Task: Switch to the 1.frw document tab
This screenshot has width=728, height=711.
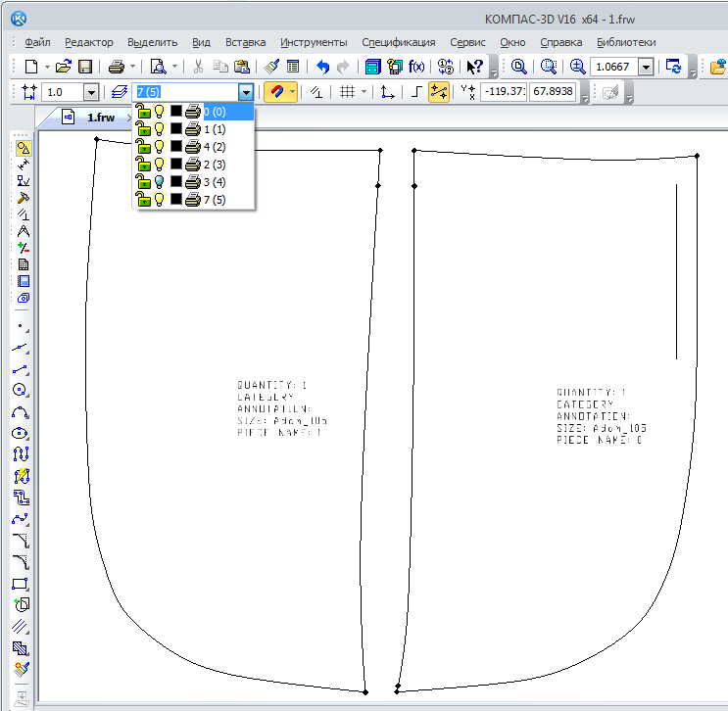Action: coord(100,118)
